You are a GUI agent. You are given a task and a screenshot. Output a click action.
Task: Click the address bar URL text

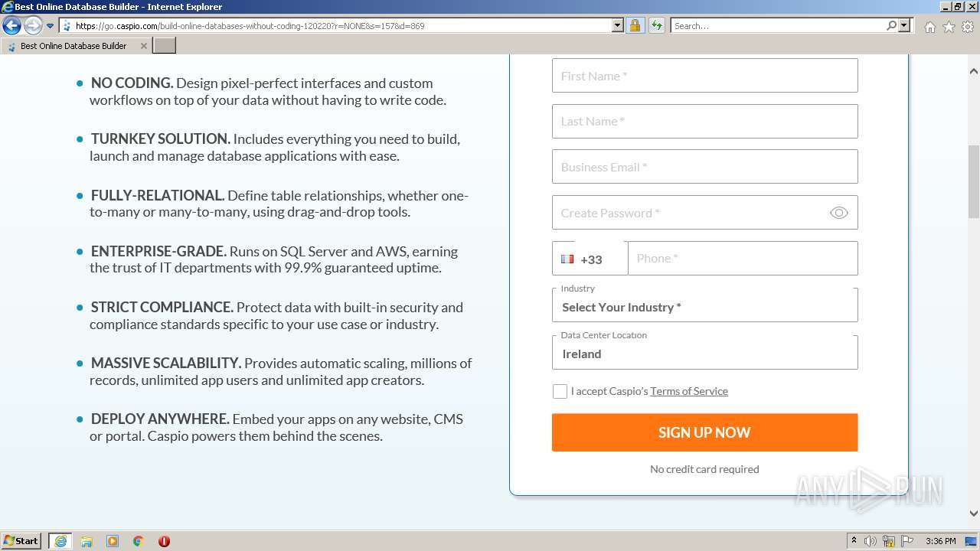(x=250, y=26)
